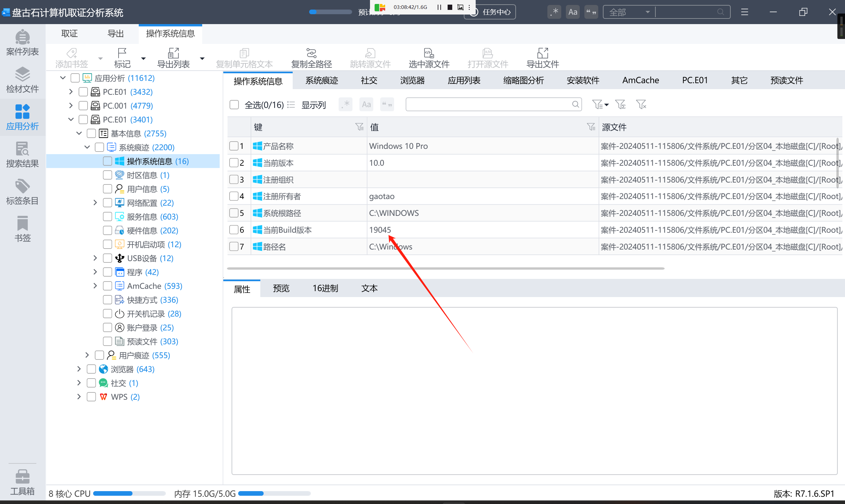Image resolution: width=845 pixels, height=504 pixels.
Task: Tick the 时区信息 tree checkbox
Action: [107, 175]
